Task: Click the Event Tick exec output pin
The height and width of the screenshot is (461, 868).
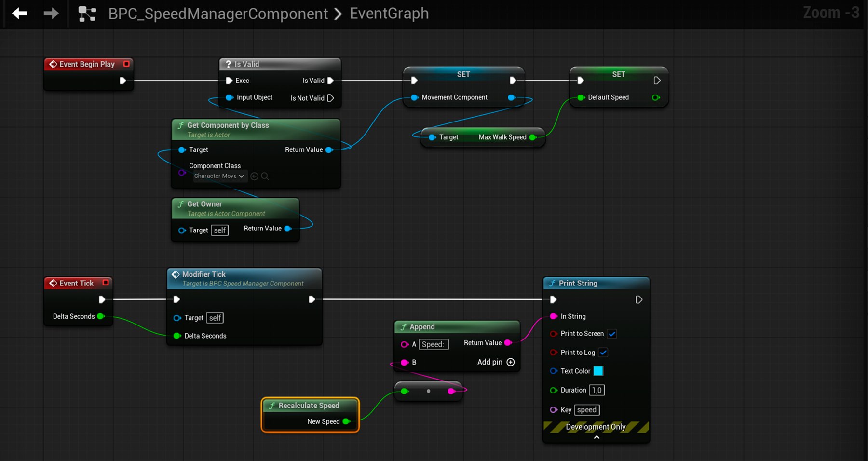Action: click(102, 299)
